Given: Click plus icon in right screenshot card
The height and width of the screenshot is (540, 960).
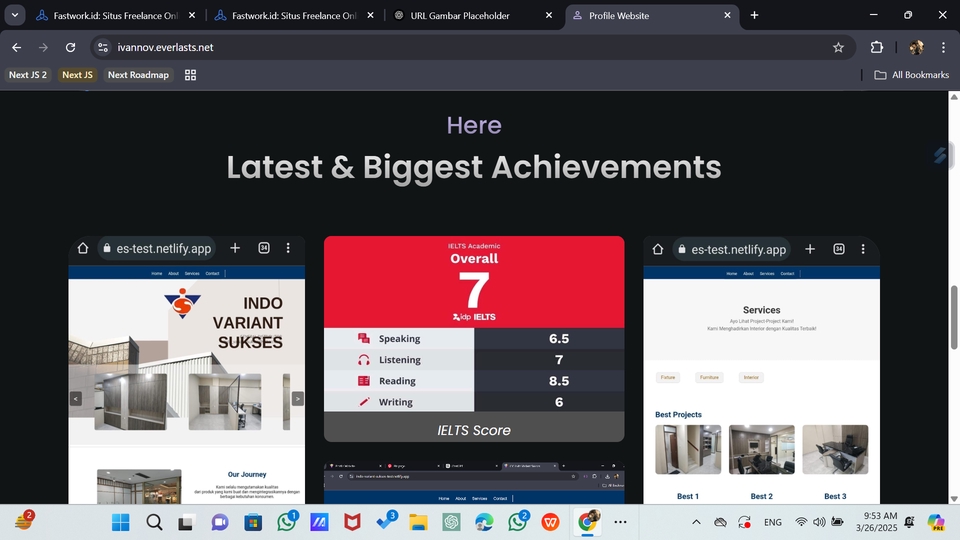Looking at the screenshot, I should 810,249.
